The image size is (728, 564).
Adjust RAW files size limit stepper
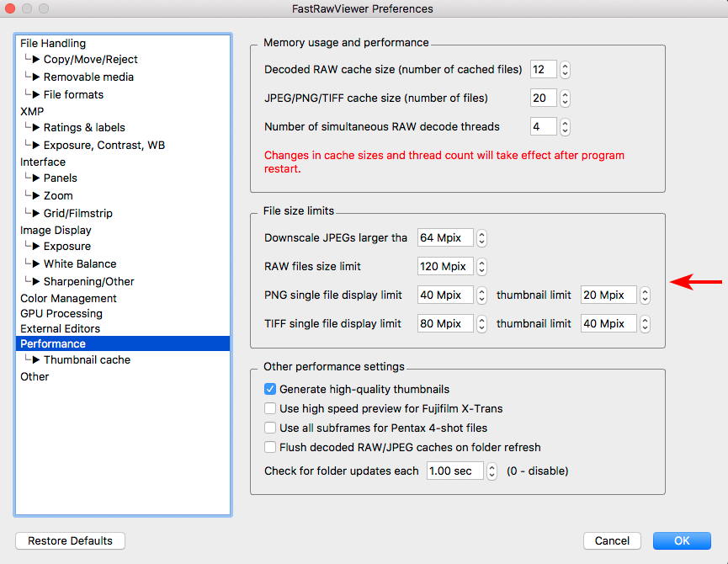482,267
